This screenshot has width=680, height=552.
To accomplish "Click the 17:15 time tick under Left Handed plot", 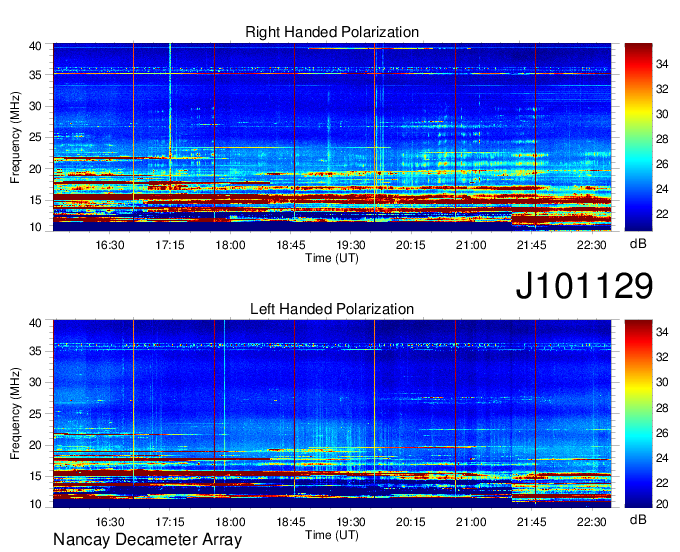I will 170,522.
